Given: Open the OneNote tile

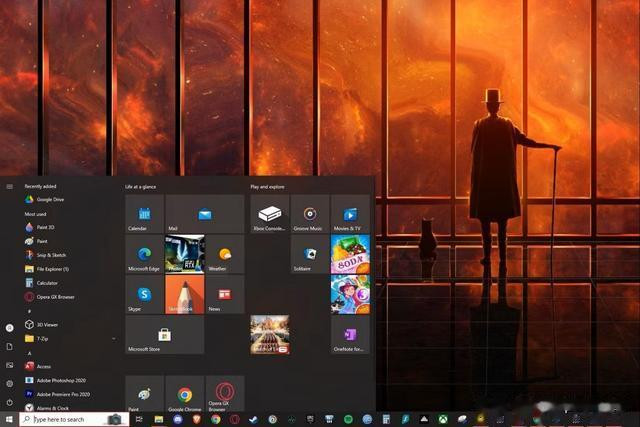Looking at the screenshot, I should 350,335.
